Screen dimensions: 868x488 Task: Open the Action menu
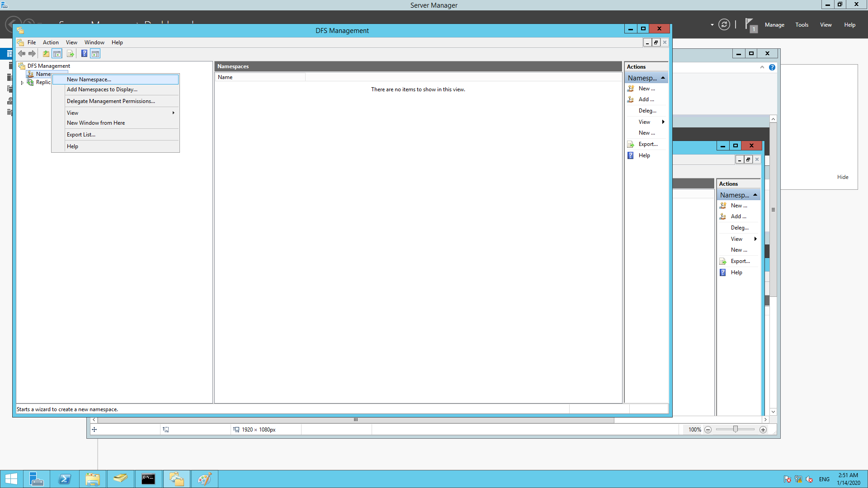point(50,42)
